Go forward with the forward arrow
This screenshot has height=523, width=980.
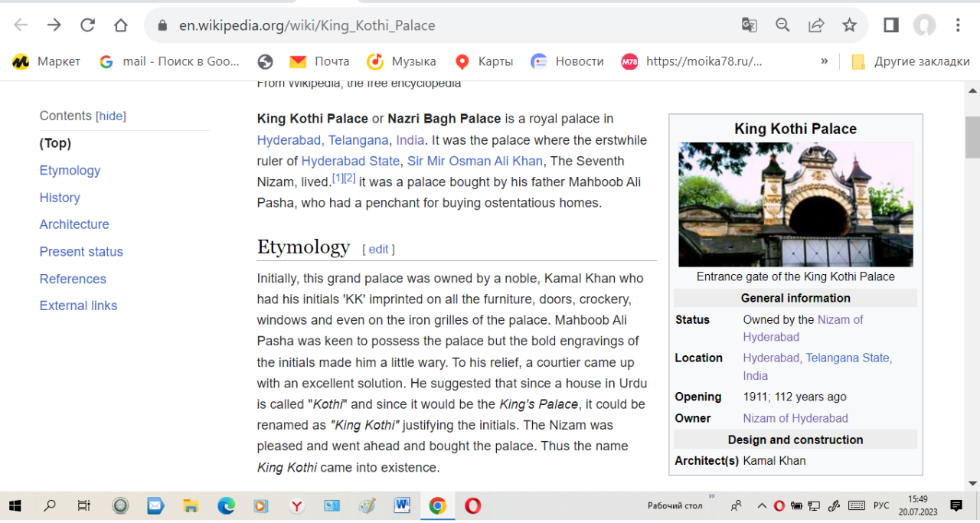click(54, 25)
